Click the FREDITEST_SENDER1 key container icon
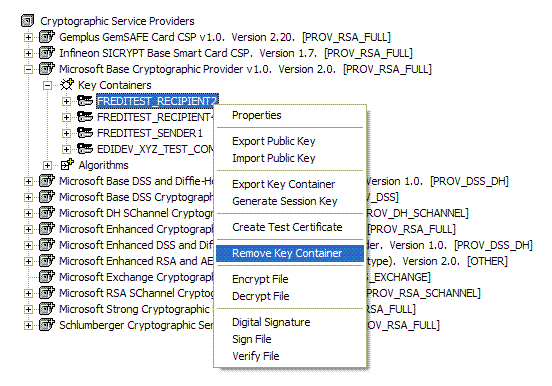Viewport: 552px width, 386px height. point(85,133)
